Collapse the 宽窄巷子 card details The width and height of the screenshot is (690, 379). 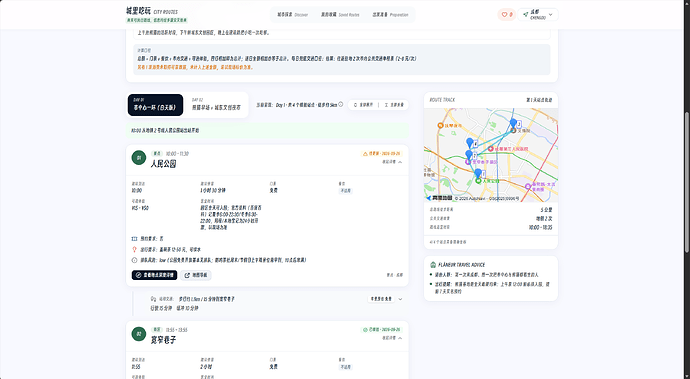392,338
